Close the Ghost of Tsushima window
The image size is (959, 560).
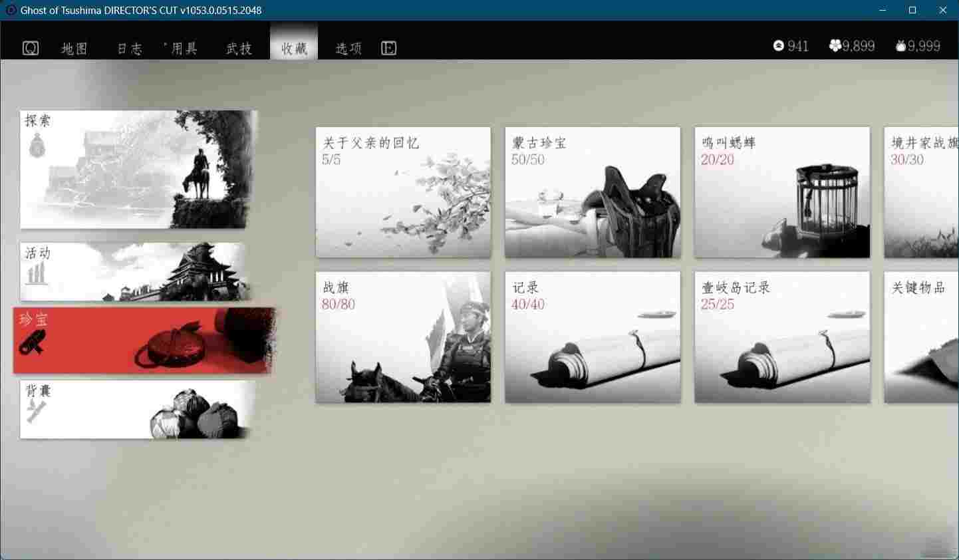pos(943,10)
